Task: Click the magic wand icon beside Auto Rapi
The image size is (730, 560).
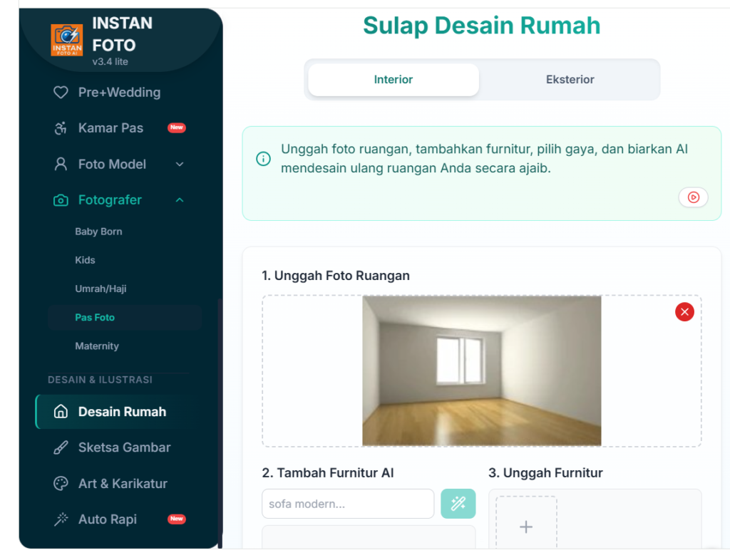Action: 61,519
